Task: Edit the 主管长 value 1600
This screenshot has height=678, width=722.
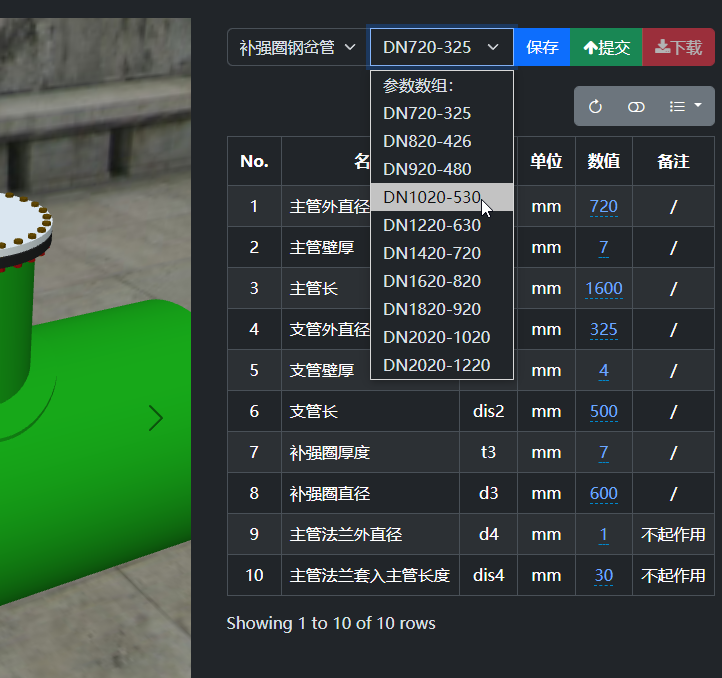Action: (x=604, y=289)
